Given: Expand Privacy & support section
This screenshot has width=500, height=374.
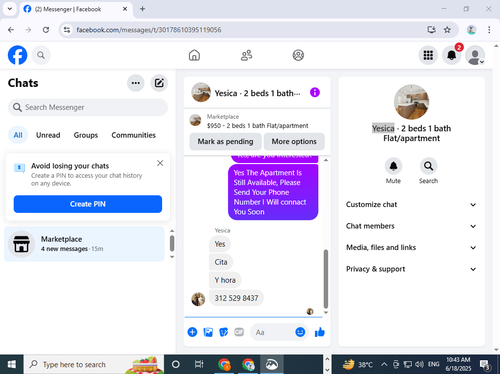Looking at the screenshot, I should tap(411, 269).
